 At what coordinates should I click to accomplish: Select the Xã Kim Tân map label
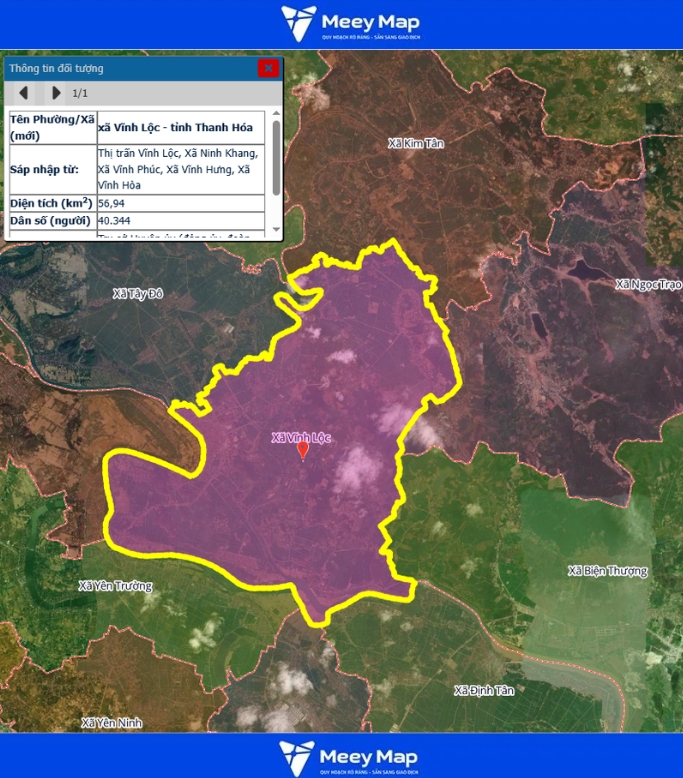[415, 144]
